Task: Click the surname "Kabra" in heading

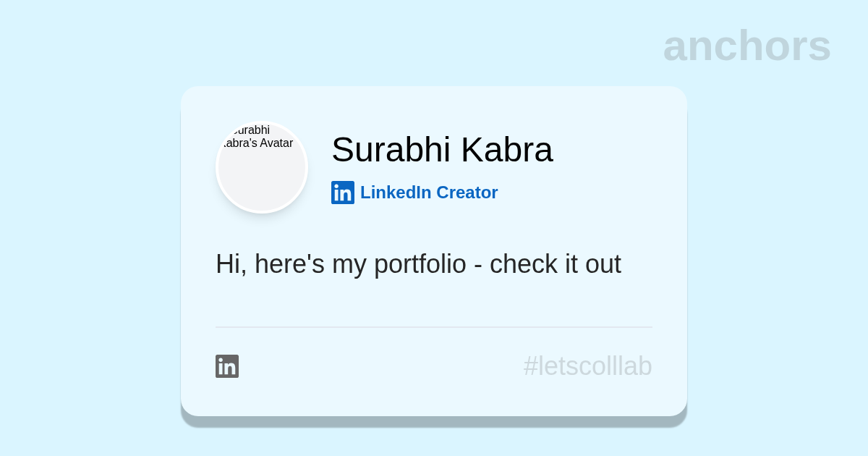Action: [506, 150]
